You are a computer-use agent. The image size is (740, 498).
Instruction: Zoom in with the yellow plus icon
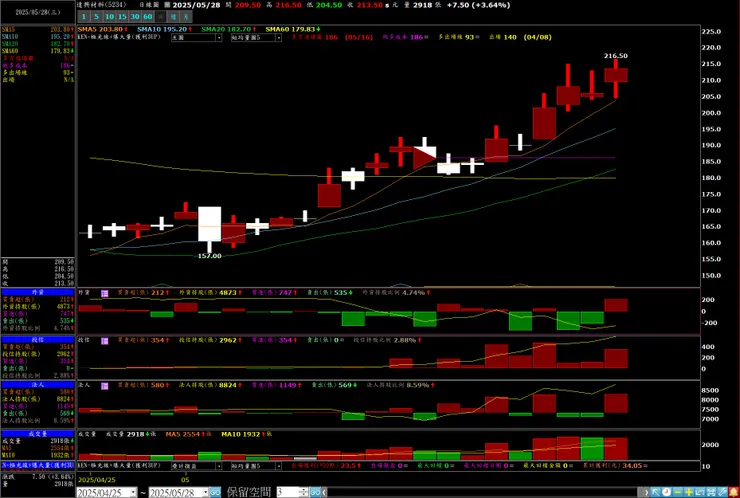tap(689, 492)
